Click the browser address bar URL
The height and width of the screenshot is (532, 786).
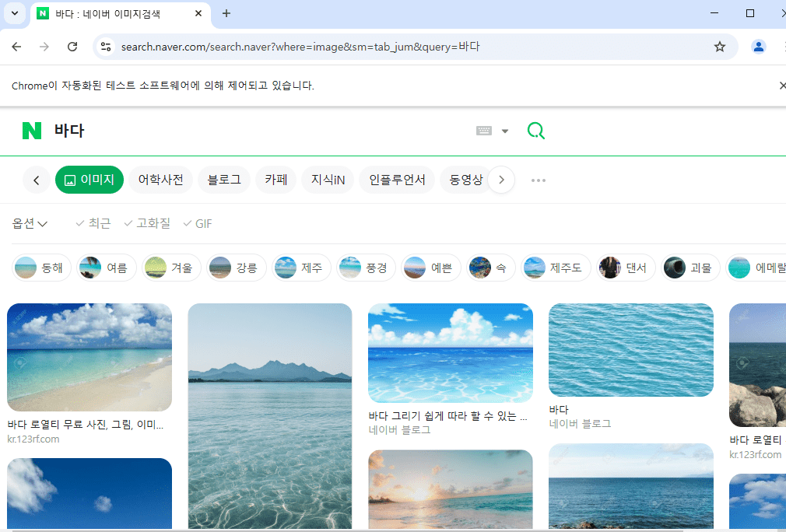click(x=300, y=47)
